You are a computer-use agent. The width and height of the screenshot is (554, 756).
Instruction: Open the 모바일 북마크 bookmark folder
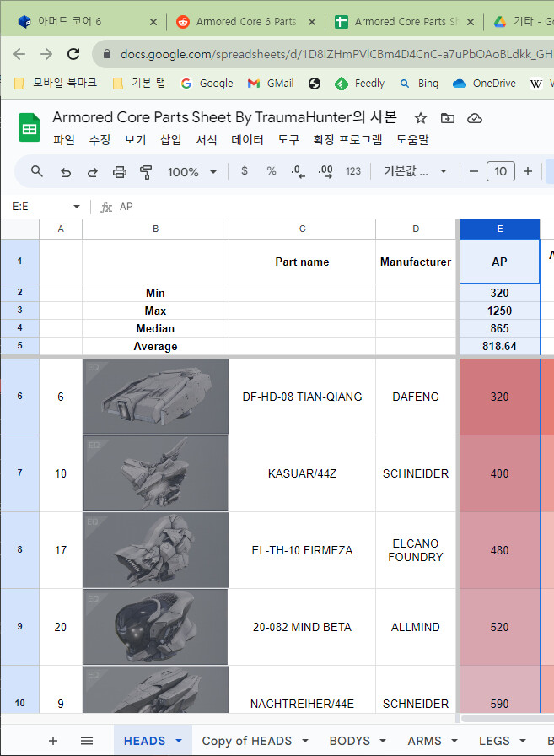[56, 84]
